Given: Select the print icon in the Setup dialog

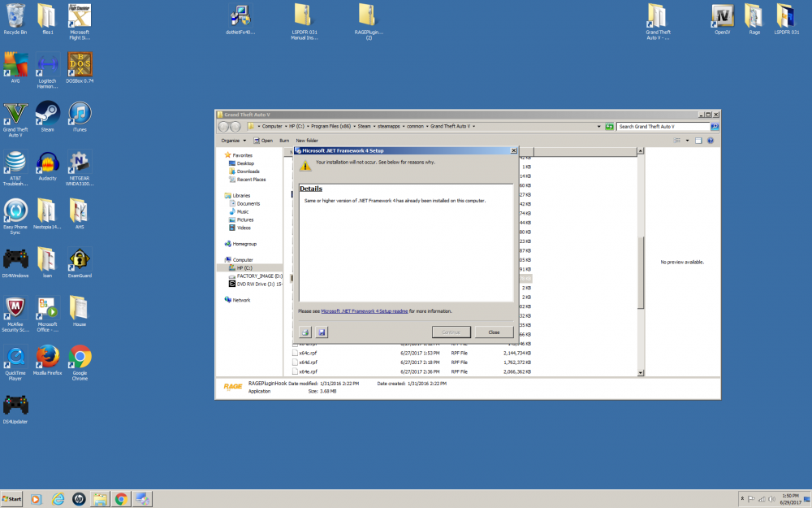Looking at the screenshot, I should tap(304, 332).
